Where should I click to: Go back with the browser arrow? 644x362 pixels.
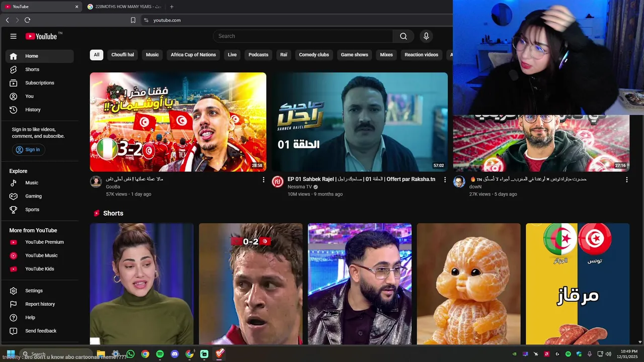pyautogui.click(x=7, y=20)
